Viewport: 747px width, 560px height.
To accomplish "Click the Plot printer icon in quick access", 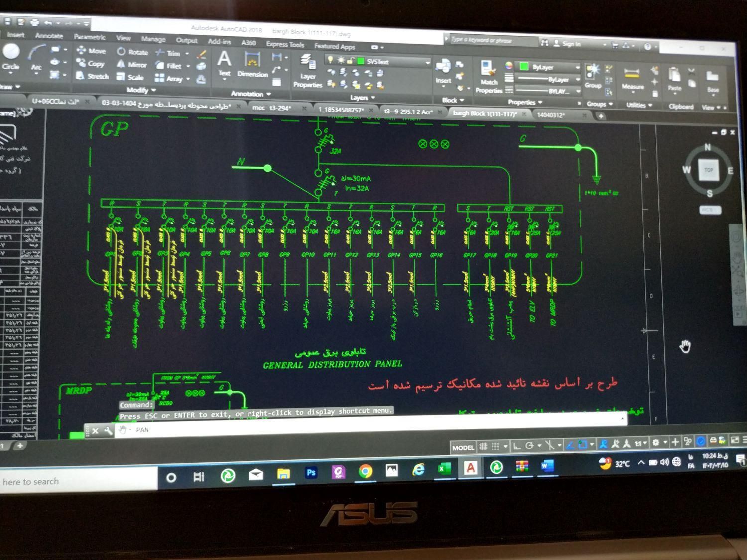I will point(34,22).
